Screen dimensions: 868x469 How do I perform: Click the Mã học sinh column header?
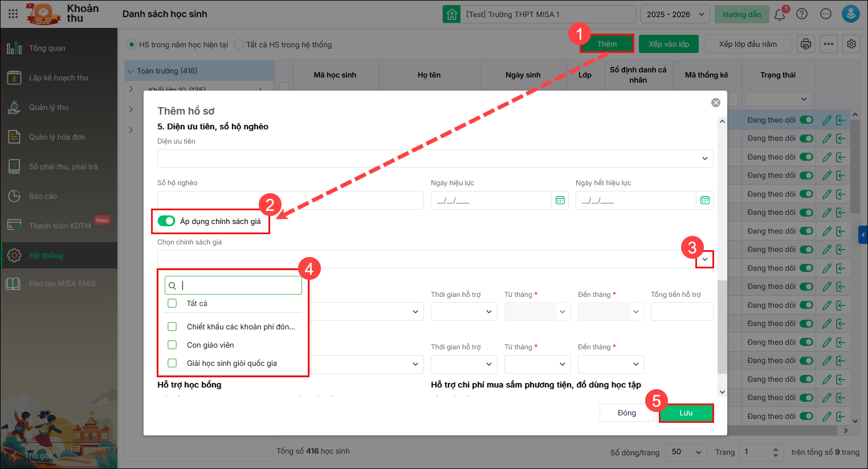click(335, 75)
